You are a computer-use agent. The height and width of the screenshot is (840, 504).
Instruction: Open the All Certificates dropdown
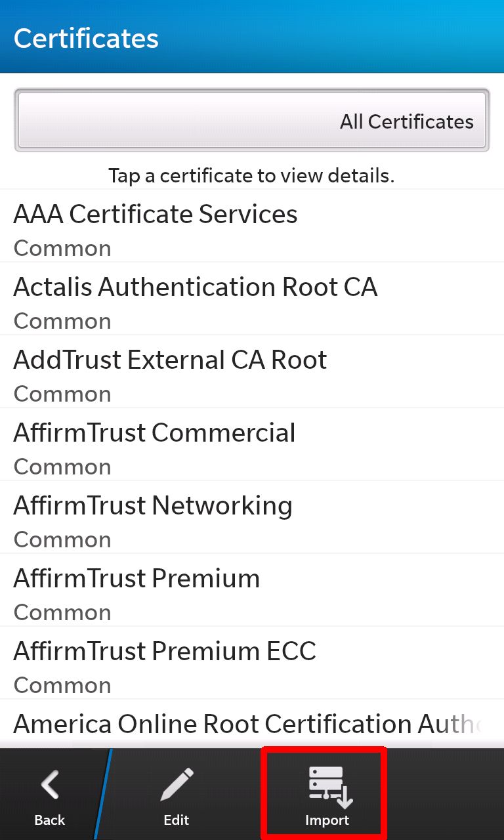(x=252, y=121)
